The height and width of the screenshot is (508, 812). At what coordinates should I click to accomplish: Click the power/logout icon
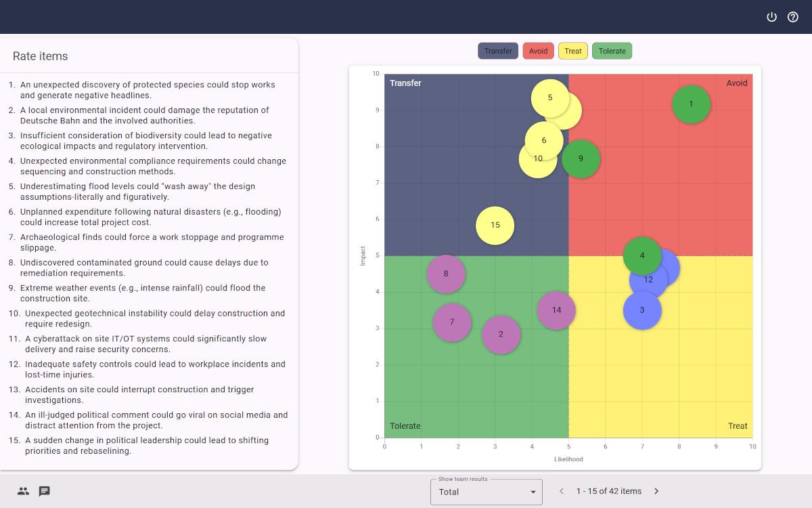[x=771, y=17]
